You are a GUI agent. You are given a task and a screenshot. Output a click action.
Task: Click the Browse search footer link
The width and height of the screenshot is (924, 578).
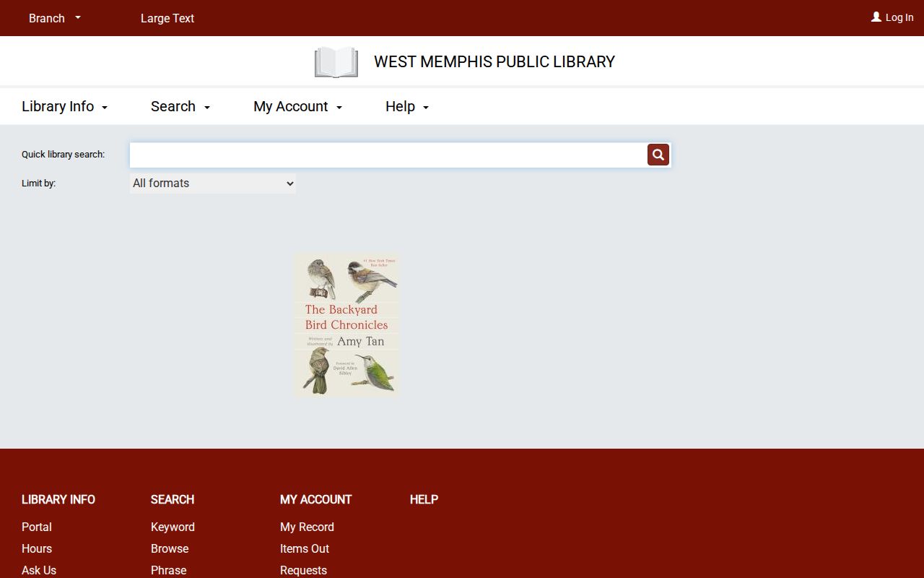pos(170,548)
